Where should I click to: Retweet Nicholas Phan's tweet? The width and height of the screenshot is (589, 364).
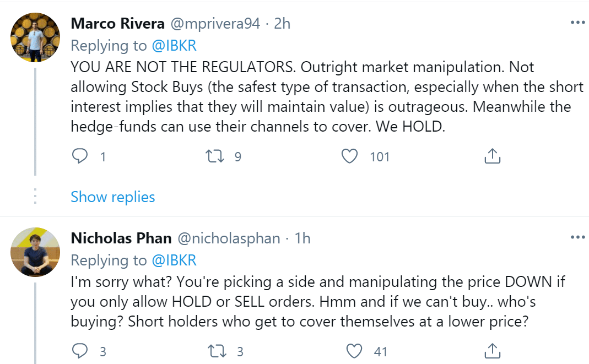click(x=212, y=351)
